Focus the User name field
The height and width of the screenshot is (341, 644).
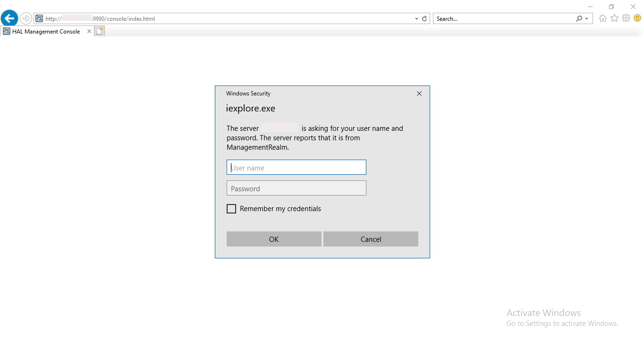click(297, 167)
